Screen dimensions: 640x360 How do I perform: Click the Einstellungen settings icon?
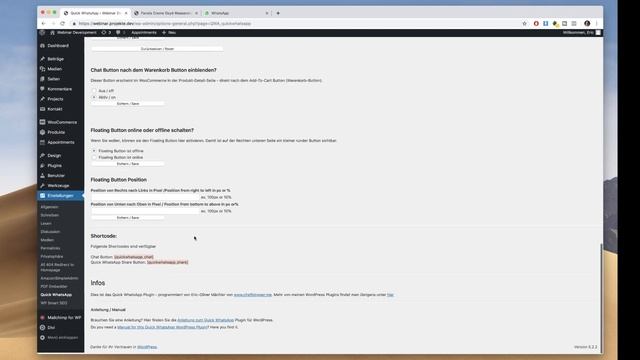click(x=42, y=196)
